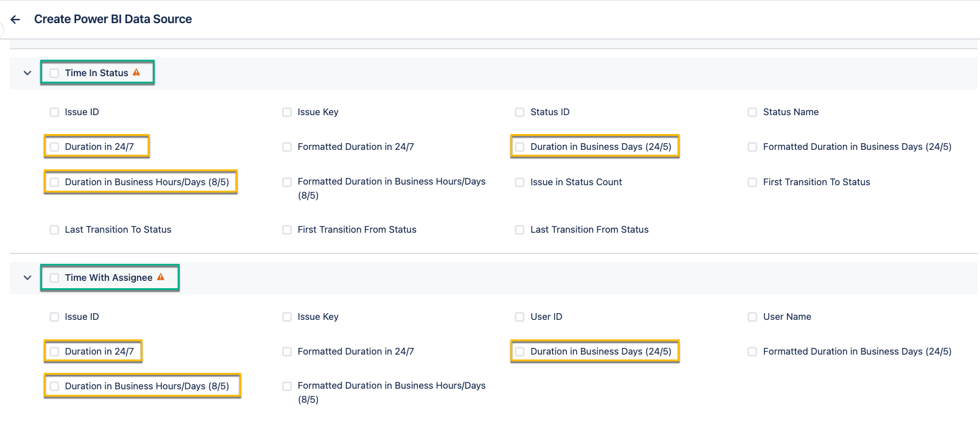The height and width of the screenshot is (421, 980).
Task: Check Duration in Business Days (24/5) under Time With Assignee
Action: click(520, 352)
